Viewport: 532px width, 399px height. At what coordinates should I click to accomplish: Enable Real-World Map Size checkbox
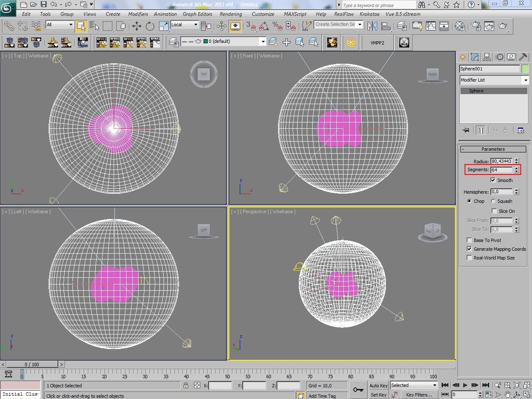[x=470, y=258]
